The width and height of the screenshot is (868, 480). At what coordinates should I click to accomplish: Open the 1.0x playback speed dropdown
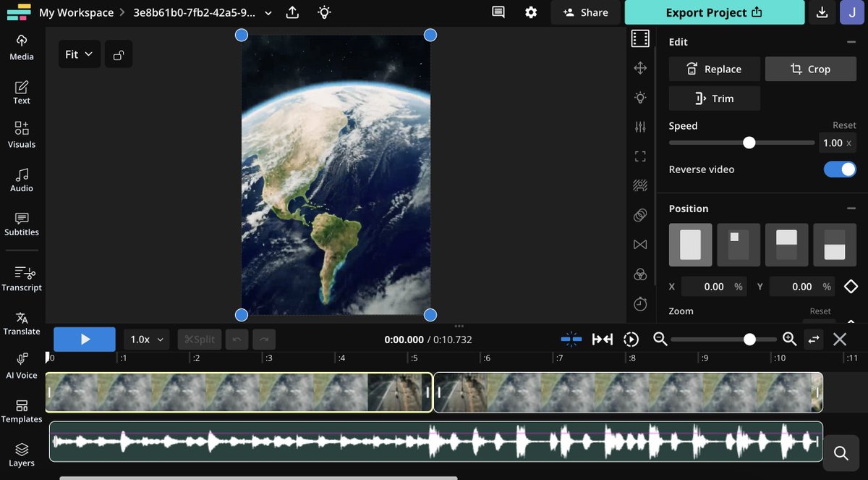pos(148,339)
